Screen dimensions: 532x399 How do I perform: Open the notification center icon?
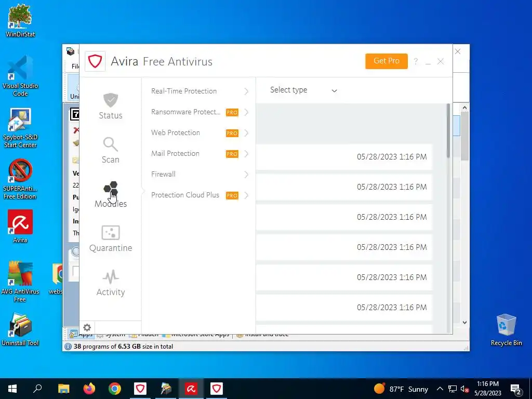(x=516, y=389)
